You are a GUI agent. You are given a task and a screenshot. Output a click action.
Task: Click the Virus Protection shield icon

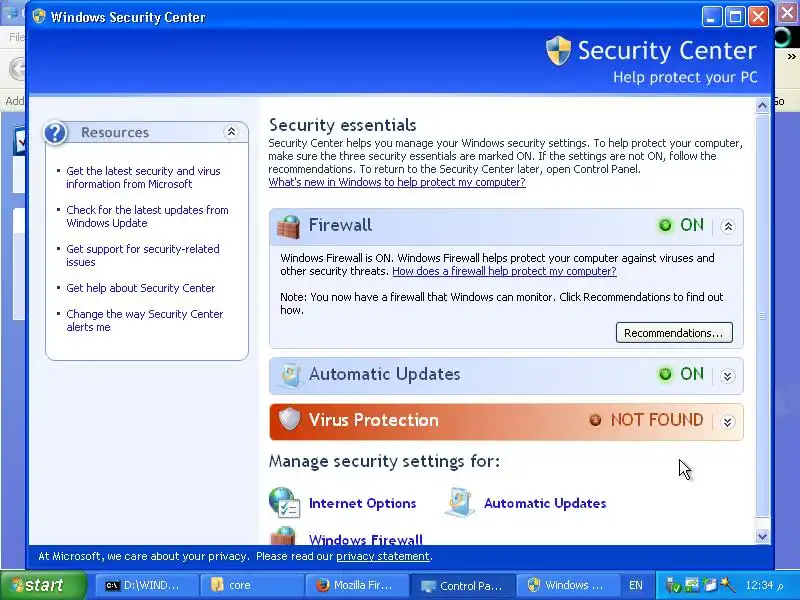click(x=289, y=419)
